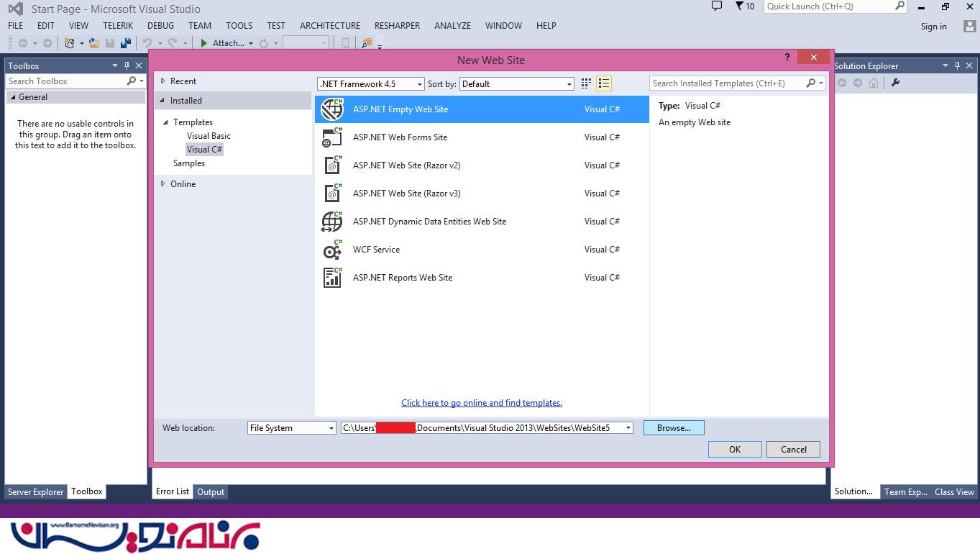This screenshot has width=980, height=554.
Task: Click the feedback speech bubble icon
Action: (716, 6)
